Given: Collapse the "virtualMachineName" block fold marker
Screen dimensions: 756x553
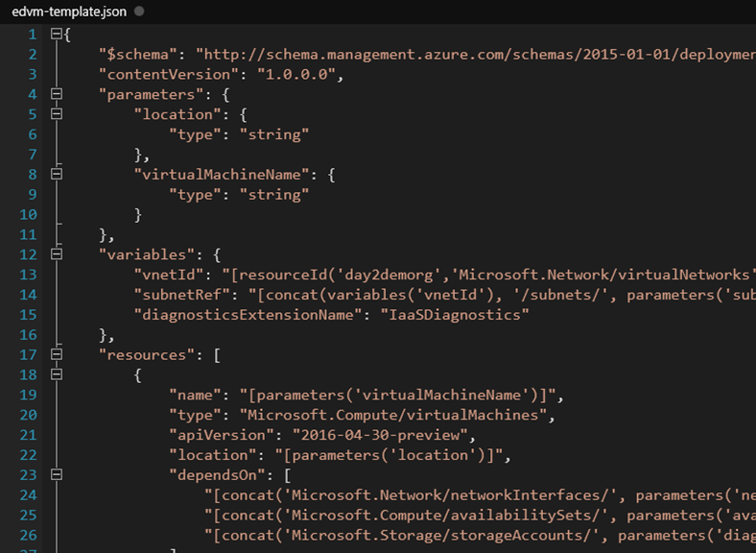Looking at the screenshot, I should [x=56, y=175].
